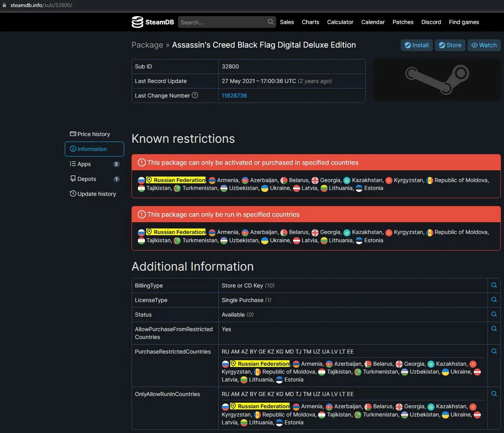Click the search icon in the BillingType row
The width and height of the screenshot is (504, 433).
pos(494,285)
